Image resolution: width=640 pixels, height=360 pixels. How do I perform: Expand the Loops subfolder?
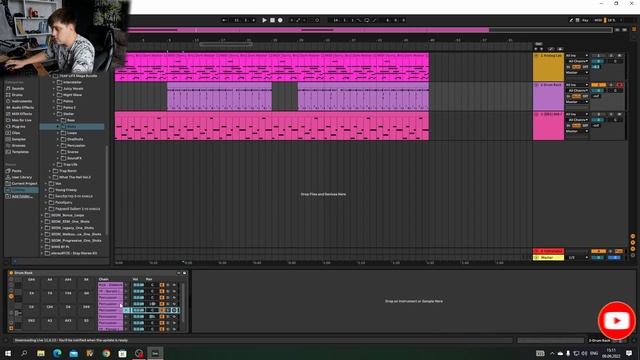coord(58,133)
